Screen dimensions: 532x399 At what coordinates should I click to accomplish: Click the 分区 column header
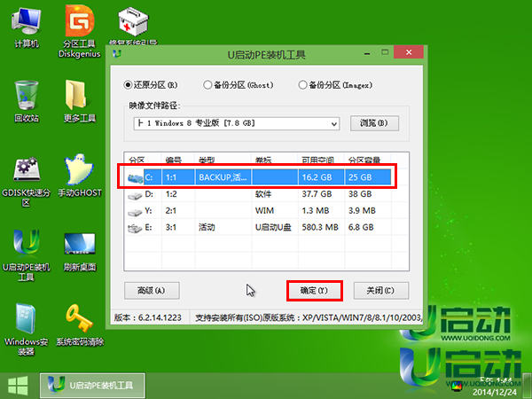[x=143, y=160]
